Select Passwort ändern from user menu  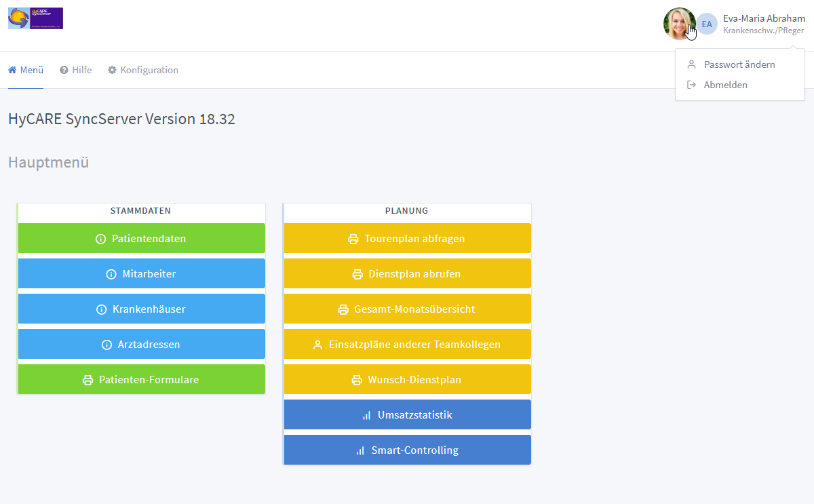[x=739, y=64]
